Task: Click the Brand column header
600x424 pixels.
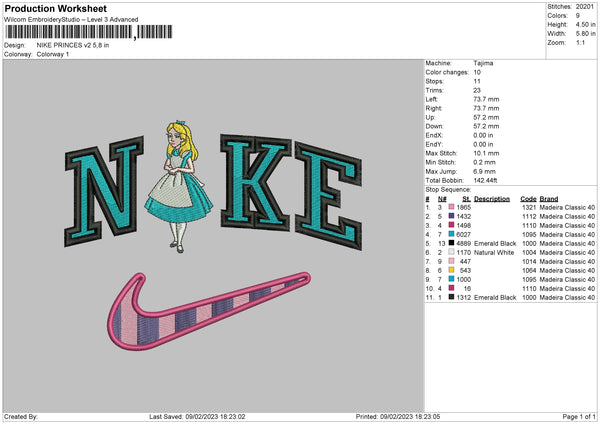Action: pyautogui.click(x=549, y=199)
